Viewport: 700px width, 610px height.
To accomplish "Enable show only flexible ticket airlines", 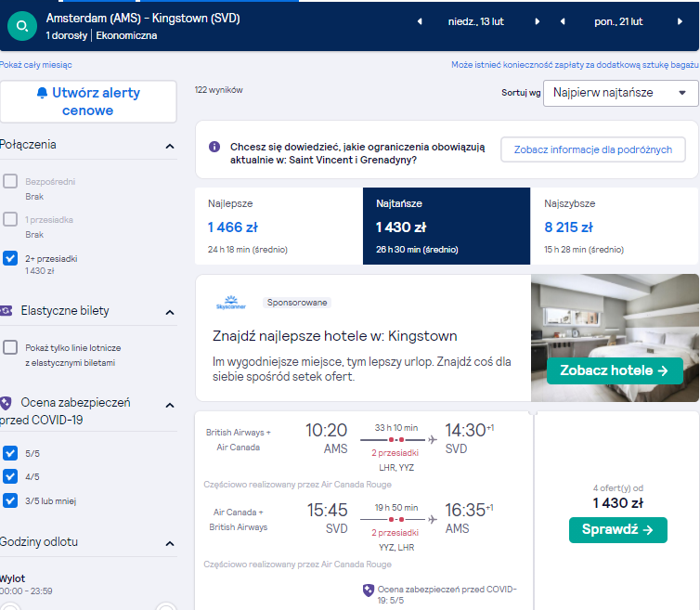I will click(x=10, y=347).
